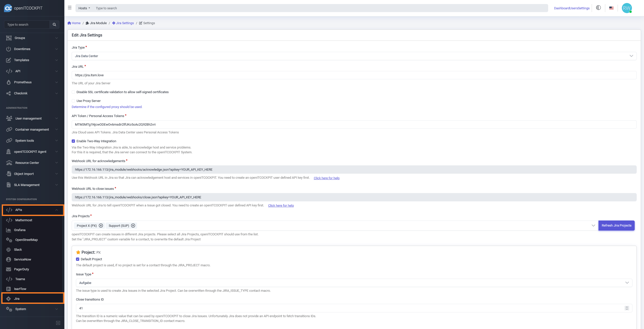Uncheck Enable Two-Way Integration
This screenshot has height=329, width=644.
73,141
